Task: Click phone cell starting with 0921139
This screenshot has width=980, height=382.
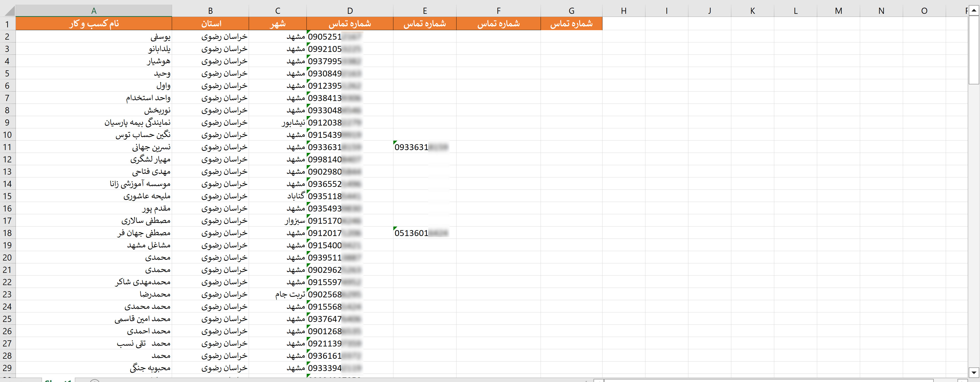Action: tap(350, 343)
